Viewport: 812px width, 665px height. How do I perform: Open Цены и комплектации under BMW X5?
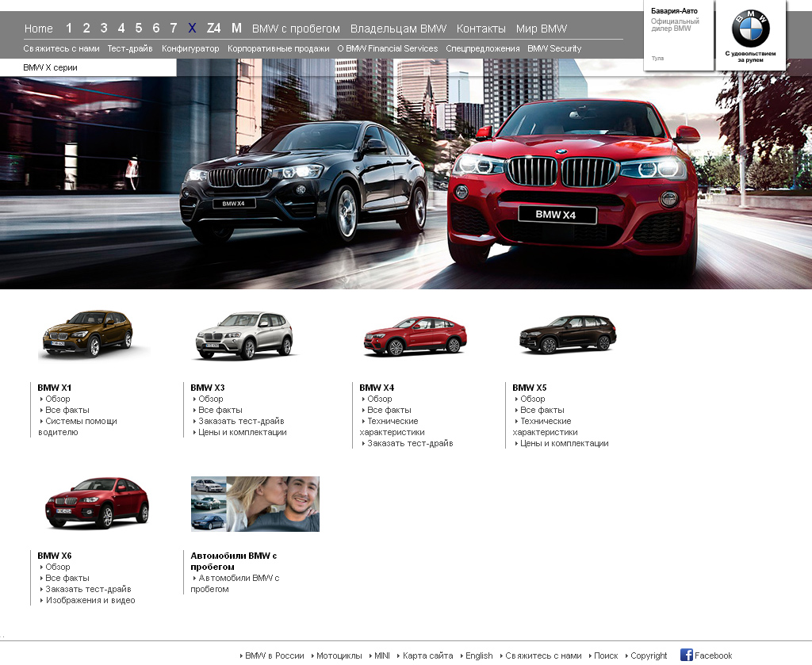565,444
